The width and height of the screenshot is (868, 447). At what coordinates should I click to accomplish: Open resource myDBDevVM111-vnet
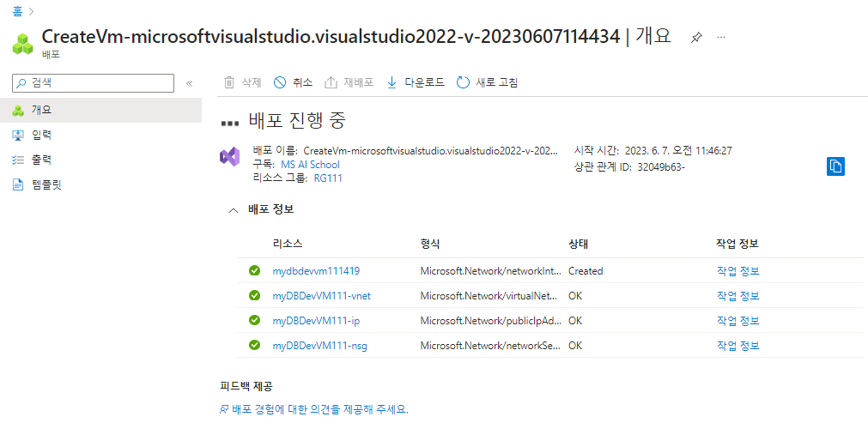322,296
